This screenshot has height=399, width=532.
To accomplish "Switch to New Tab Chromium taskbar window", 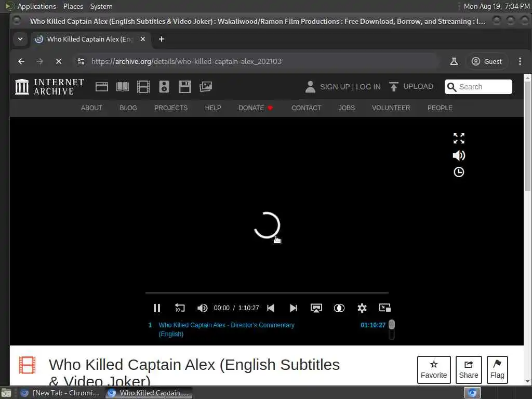I will (x=60, y=393).
